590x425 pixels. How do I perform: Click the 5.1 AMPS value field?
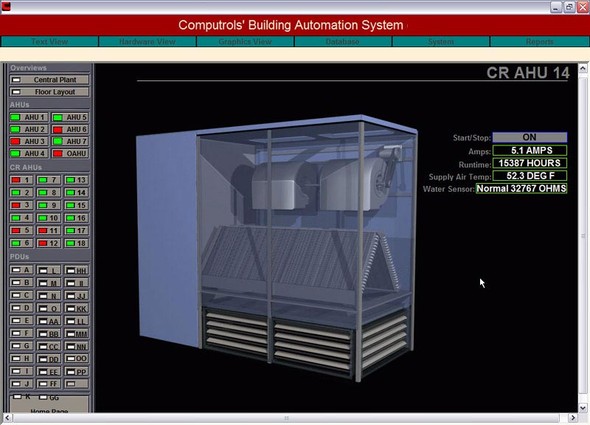(529, 150)
